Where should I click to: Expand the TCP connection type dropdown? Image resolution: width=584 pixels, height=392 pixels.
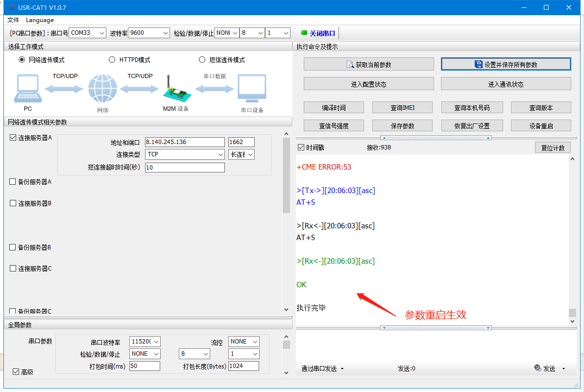[x=185, y=154]
